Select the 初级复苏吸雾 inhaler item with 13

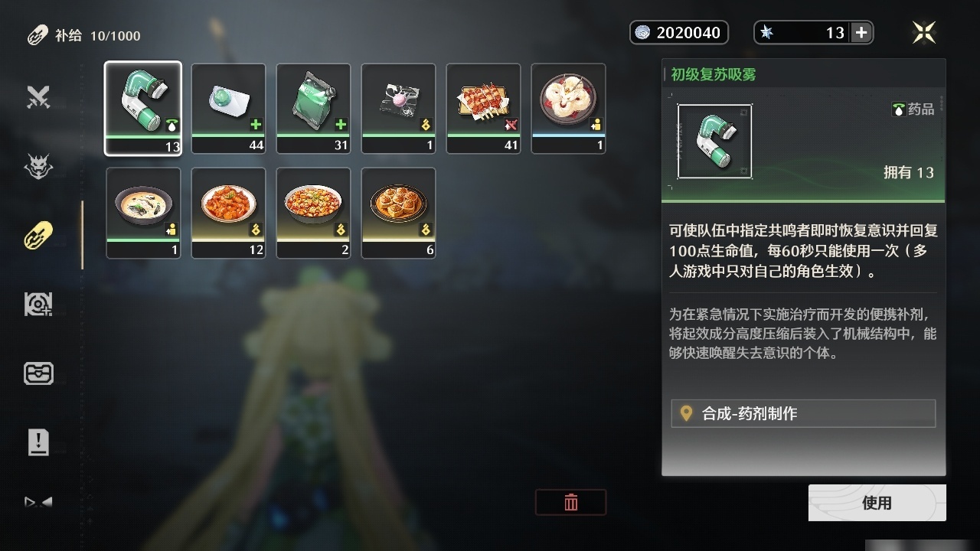pyautogui.click(x=143, y=109)
